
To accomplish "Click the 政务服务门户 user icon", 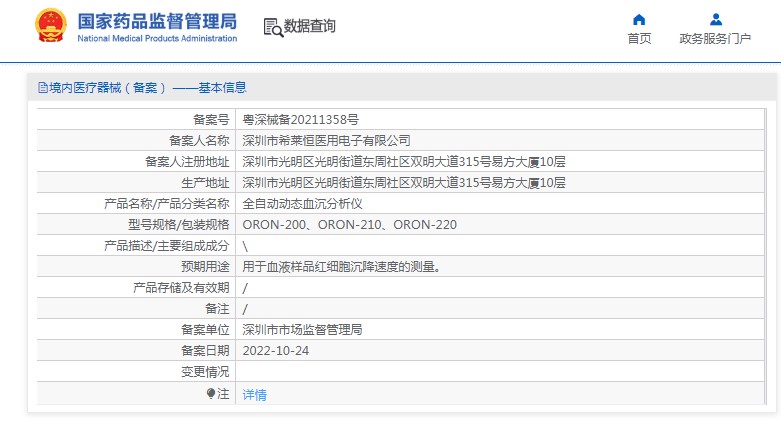I will (716, 19).
